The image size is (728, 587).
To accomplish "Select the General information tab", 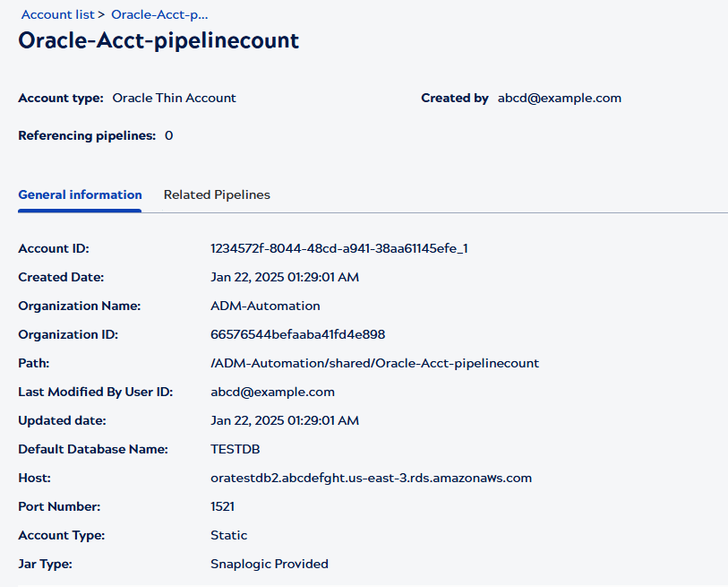I will click(79, 194).
